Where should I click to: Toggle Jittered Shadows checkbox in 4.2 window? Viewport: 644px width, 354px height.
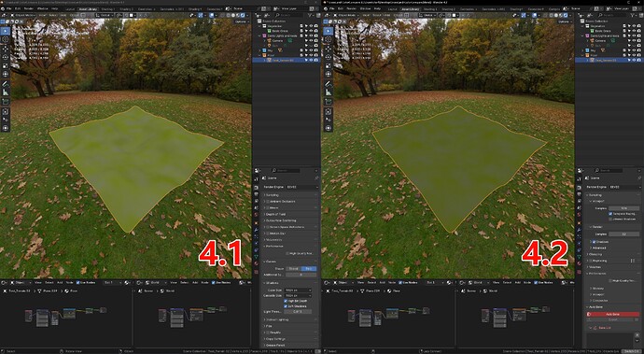pyautogui.click(x=610, y=219)
